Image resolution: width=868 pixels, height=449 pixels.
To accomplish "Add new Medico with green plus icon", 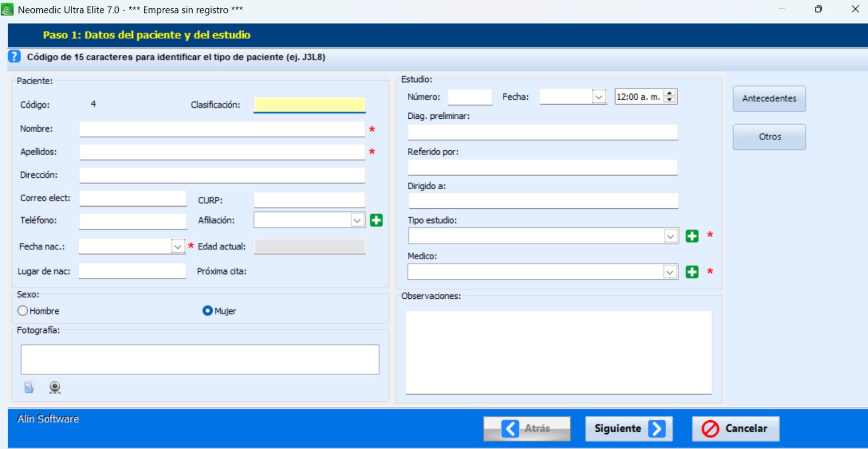I will point(692,272).
